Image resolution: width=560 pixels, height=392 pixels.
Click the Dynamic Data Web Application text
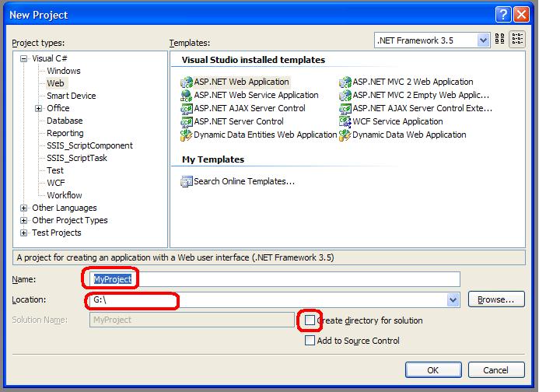[409, 135]
